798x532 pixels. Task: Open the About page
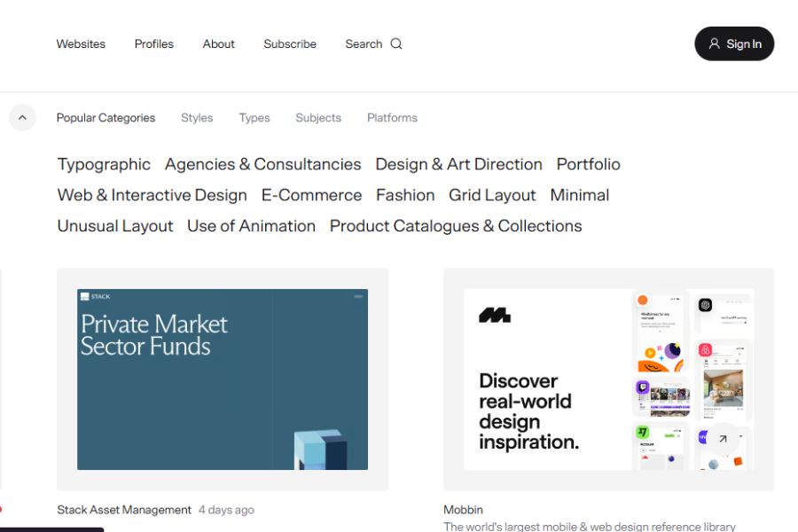(x=218, y=43)
